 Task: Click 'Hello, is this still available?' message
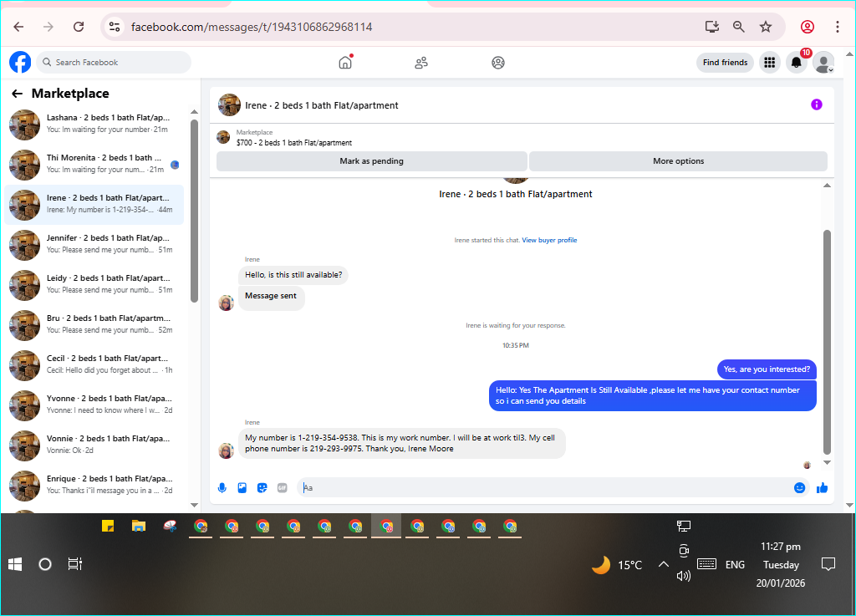coord(293,275)
